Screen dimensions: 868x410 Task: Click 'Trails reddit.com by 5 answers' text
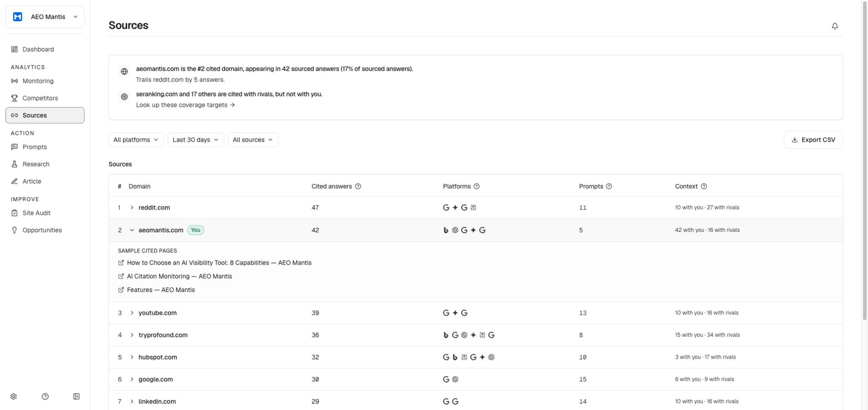pos(180,80)
